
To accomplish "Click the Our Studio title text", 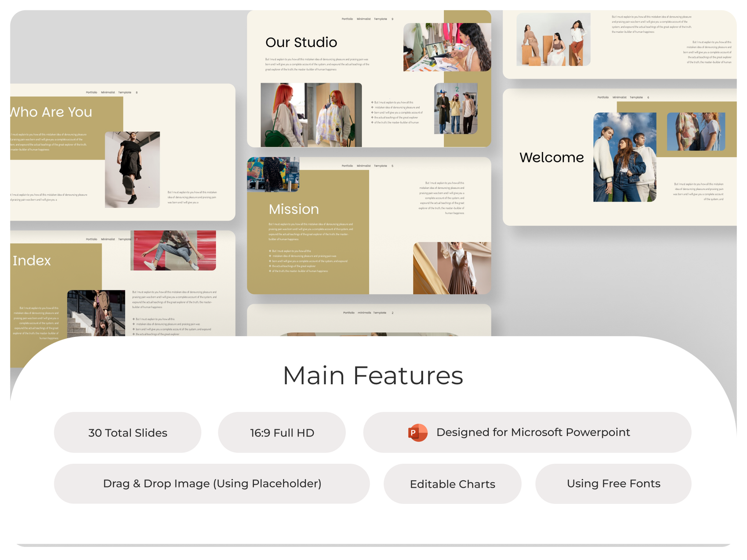I will (x=301, y=42).
